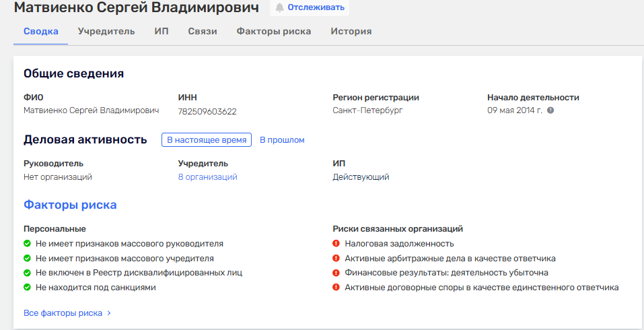
Task: Open the История tab
Action: (351, 32)
